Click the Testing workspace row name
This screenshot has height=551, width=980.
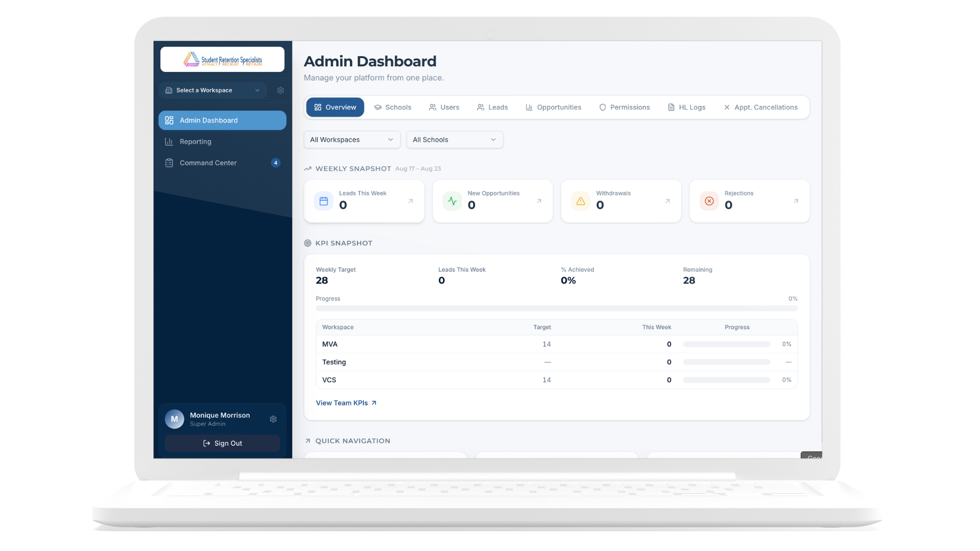pos(334,362)
